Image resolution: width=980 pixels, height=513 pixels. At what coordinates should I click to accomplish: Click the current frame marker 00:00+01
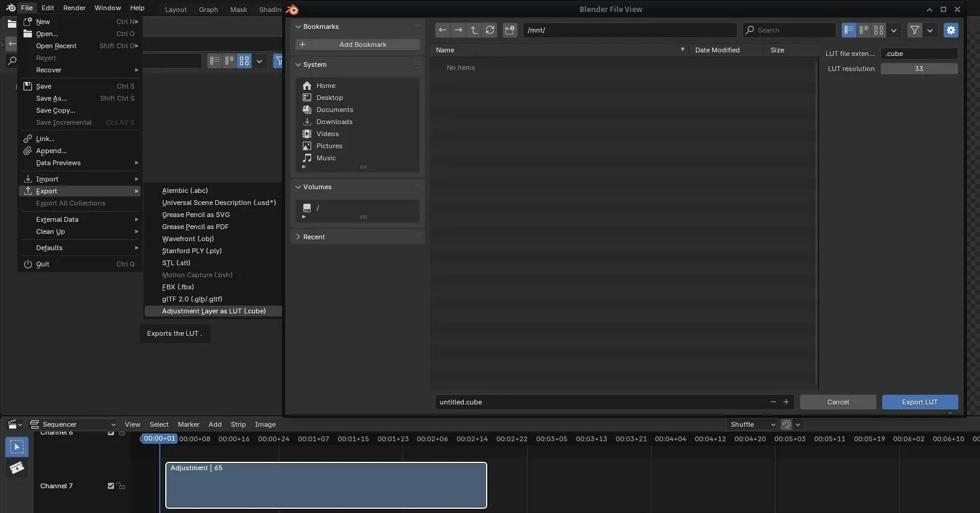[x=160, y=439]
